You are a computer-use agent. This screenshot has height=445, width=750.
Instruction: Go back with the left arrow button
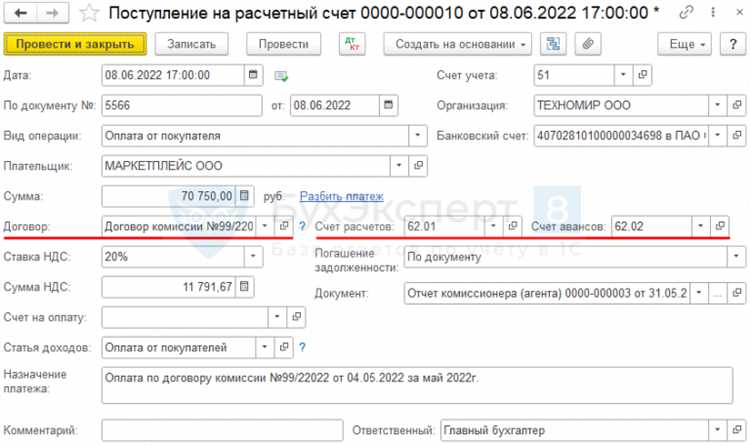pyautogui.click(x=20, y=13)
